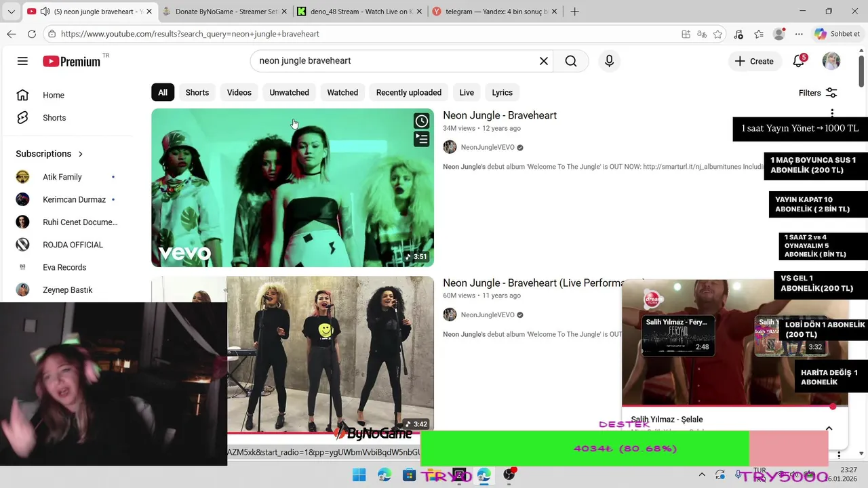This screenshot has height=488, width=868.
Task: Select the All filter chip
Action: tap(163, 93)
